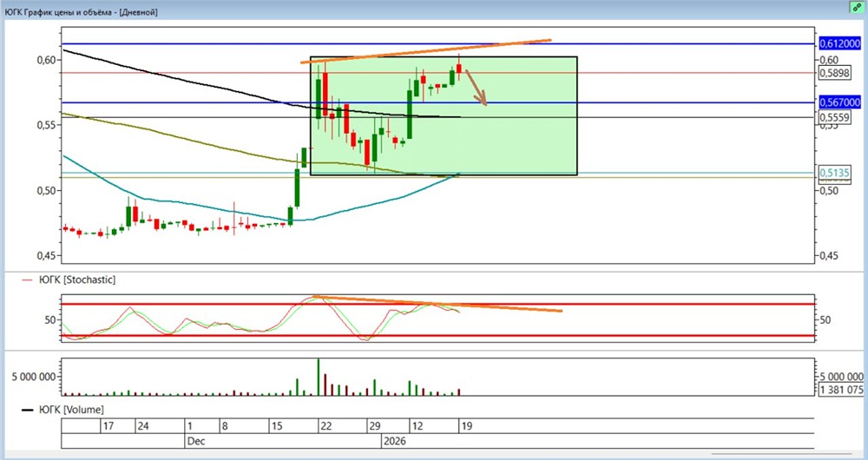Viewport: 868px width, 460px height.
Task: Click date label 8 on the time axis
Action: click(225, 427)
